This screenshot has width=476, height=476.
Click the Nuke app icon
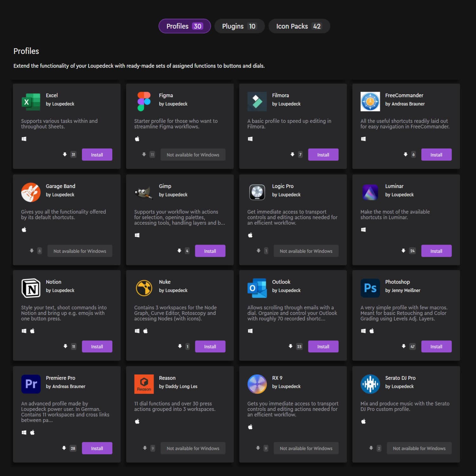[144, 288]
